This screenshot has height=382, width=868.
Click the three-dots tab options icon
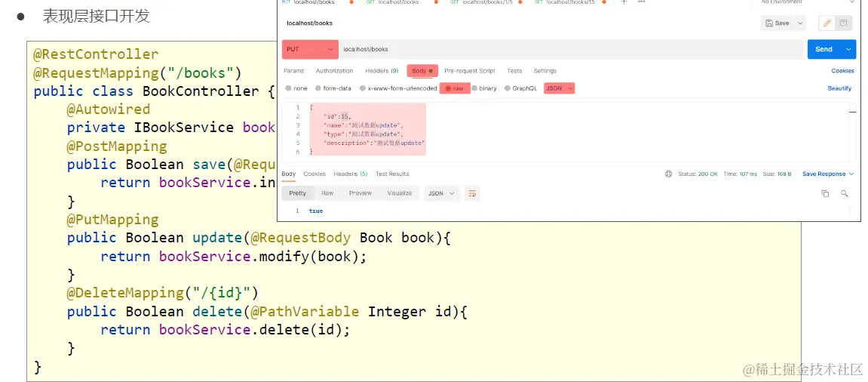click(x=641, y=2)
